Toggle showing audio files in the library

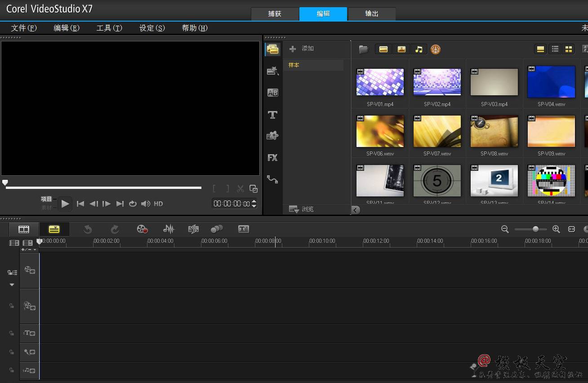(x=419, y=49)
